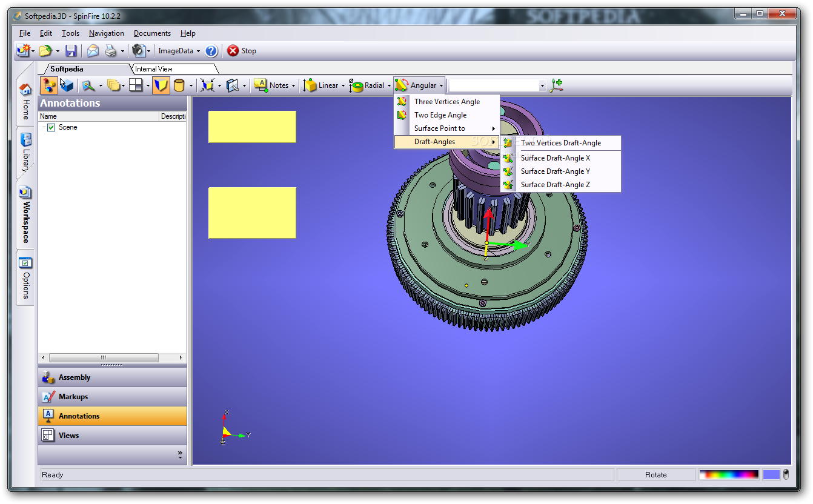Save using the floppy disk icon
This screenshot has height=504, width=813.
coord(71,51)
